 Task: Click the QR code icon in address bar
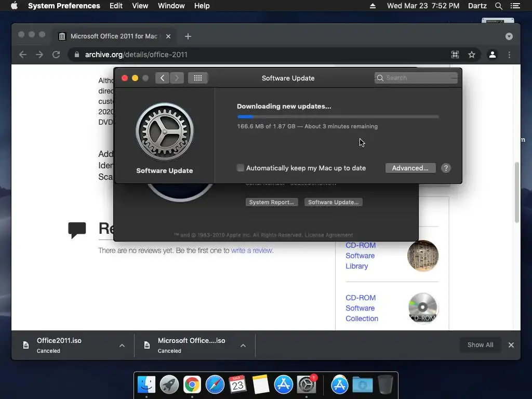click(455, 55)
